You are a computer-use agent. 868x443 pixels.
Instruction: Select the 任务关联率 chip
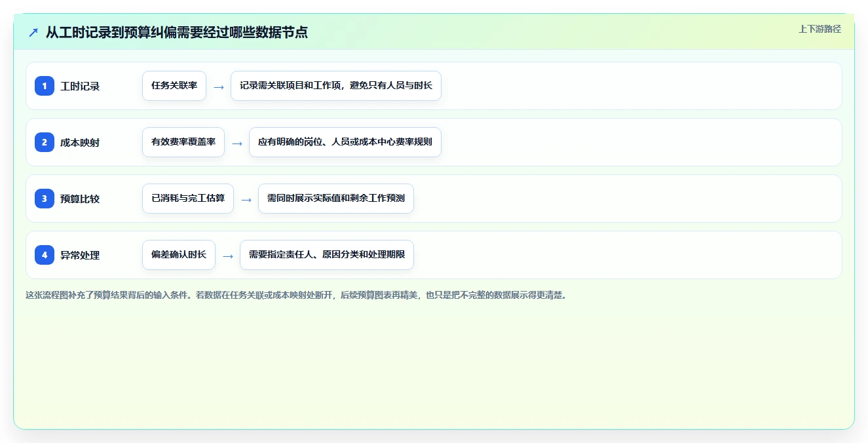(x=174, y=86)
